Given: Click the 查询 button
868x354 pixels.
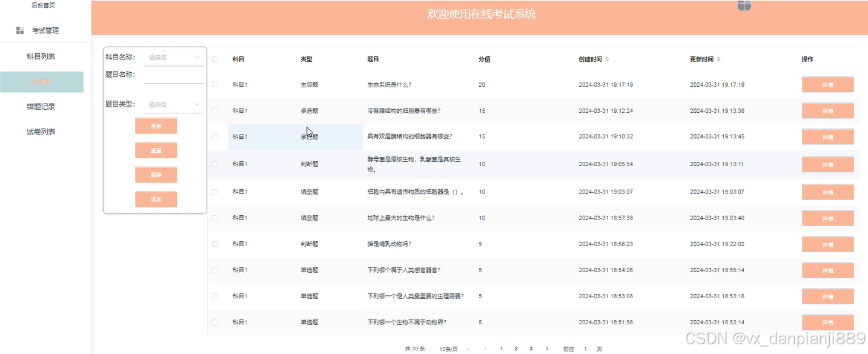Looking at the screenshot, I should (156, 126).
